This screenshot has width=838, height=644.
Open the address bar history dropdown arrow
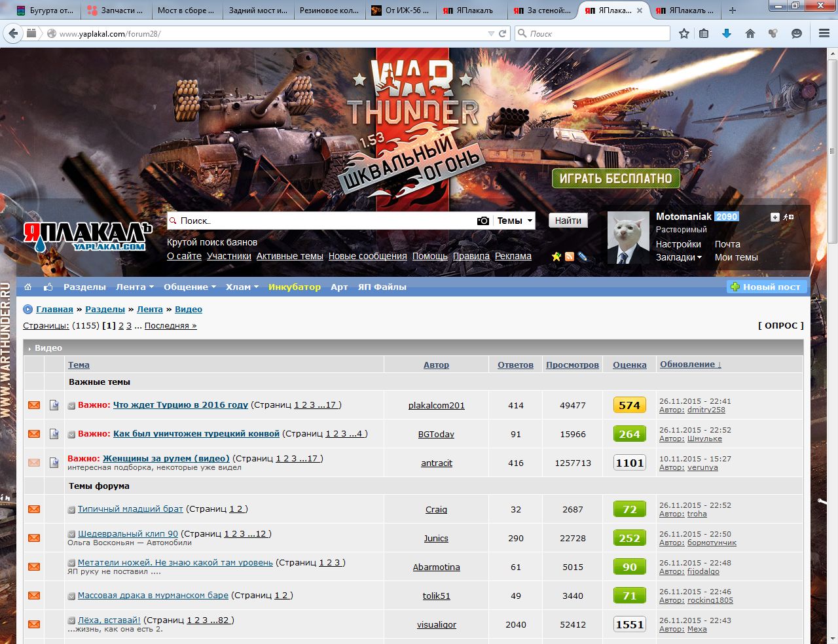(x=491, y=33)
